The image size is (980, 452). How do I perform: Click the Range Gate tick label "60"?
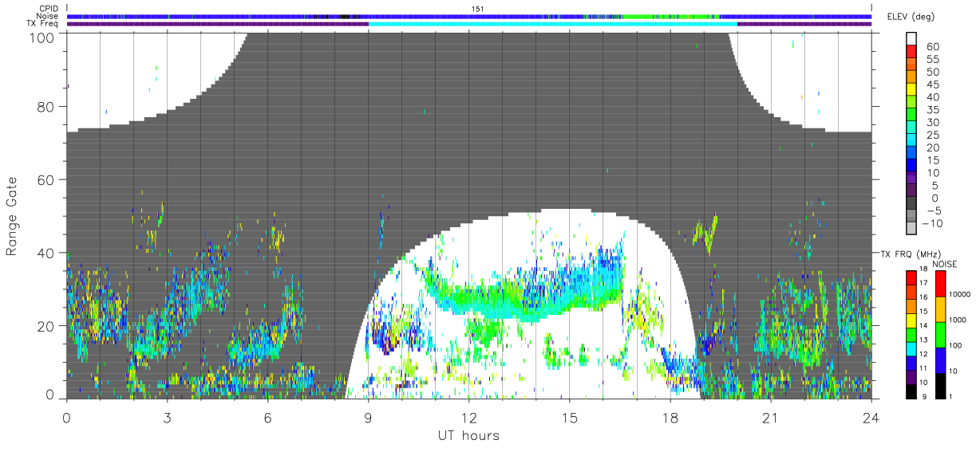pos(47,180)
